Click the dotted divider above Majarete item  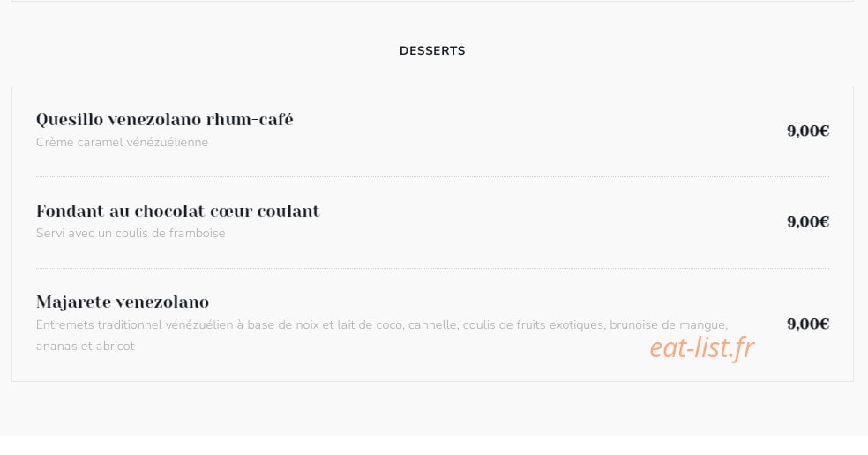tap(432, 268)
